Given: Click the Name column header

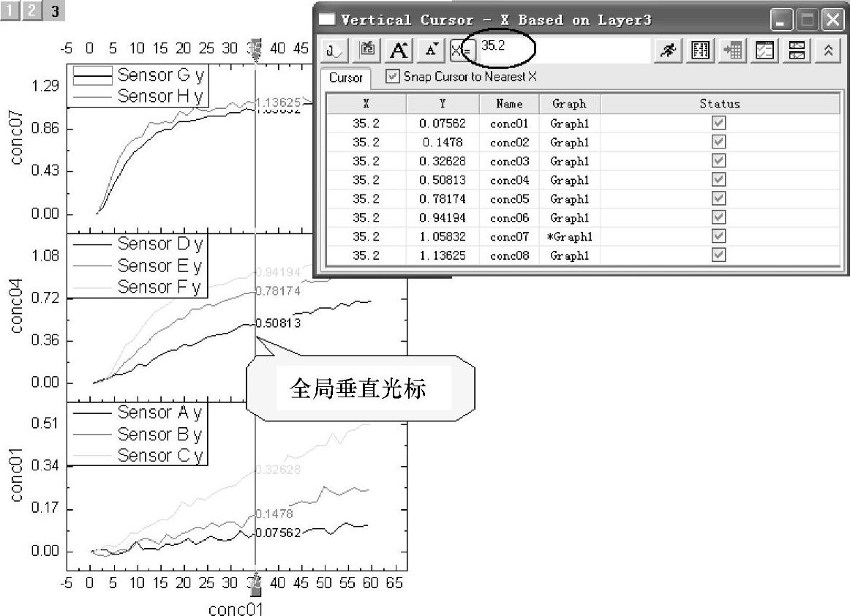Looking at the screenshot, I should 509,104.
